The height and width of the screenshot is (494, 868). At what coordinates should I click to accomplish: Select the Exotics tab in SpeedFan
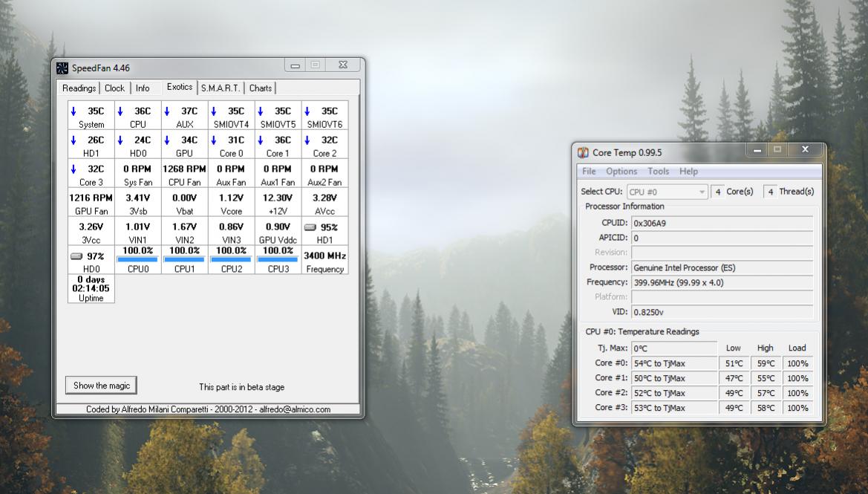coord(180,87)
